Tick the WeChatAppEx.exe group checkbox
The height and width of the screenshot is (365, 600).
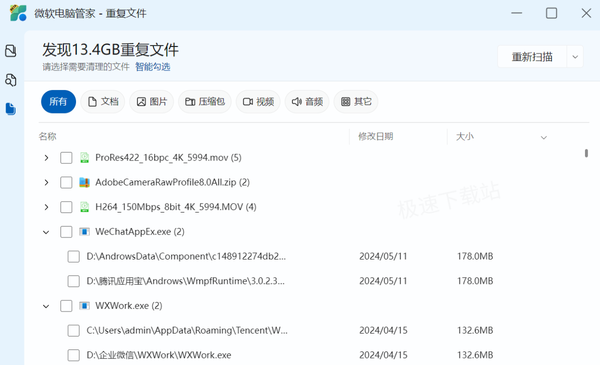[66, 231]
